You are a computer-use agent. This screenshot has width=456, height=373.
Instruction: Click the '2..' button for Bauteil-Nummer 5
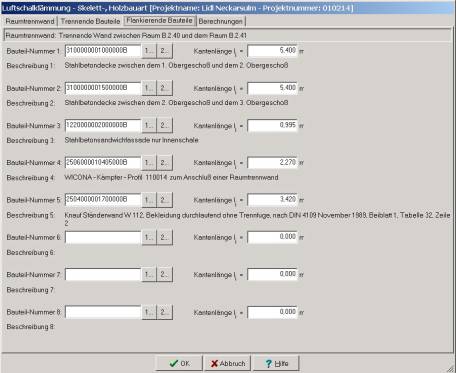[x=165, y=200]
